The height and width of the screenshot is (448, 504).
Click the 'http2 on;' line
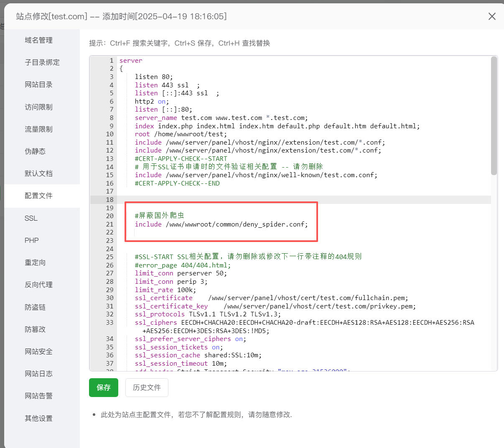pyautogui.click(x=152, y=102)
